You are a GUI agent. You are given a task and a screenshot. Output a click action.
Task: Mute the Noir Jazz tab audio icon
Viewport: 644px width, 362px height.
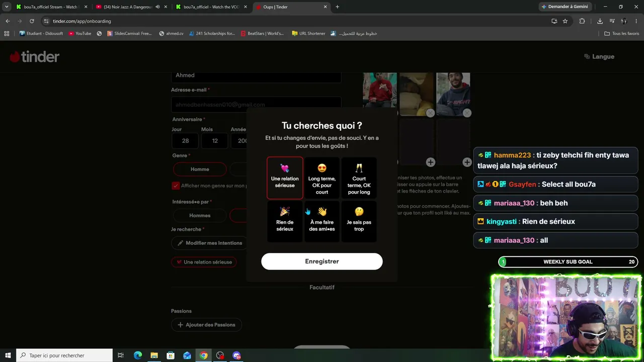pyautogui.click(x=157, y=7)
